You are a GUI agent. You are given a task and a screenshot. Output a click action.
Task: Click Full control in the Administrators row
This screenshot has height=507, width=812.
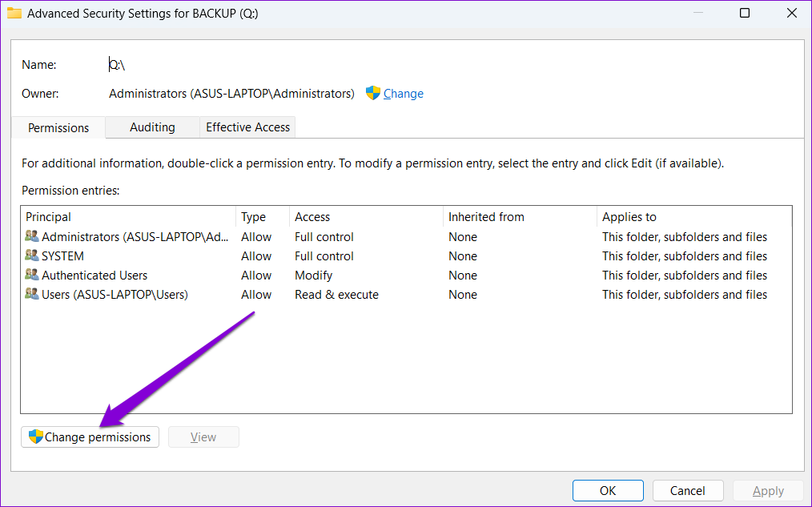324,236
